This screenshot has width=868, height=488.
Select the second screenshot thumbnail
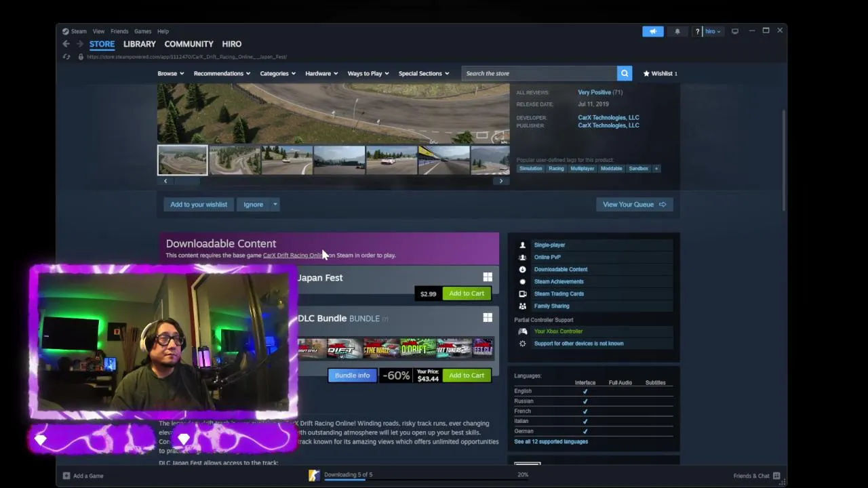235,160
